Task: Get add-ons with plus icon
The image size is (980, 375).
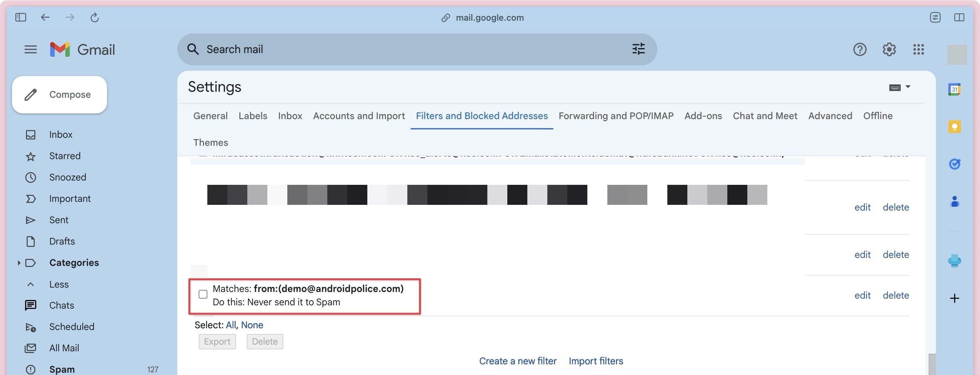Action: pos(954,298)
